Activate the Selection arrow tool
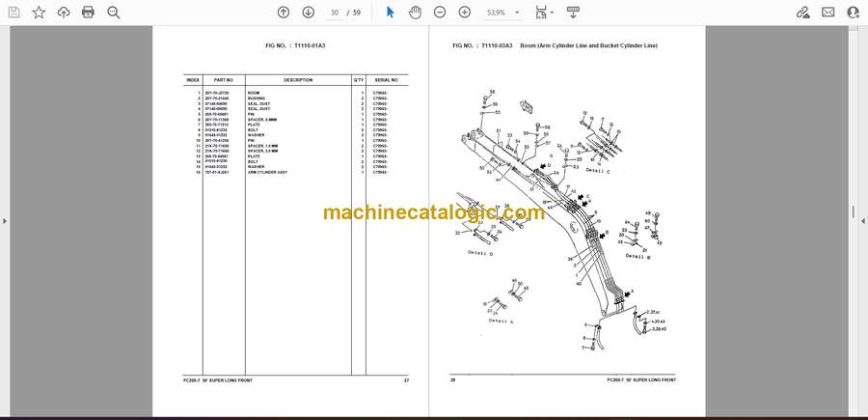868x420 pixels. pos(391,13)
